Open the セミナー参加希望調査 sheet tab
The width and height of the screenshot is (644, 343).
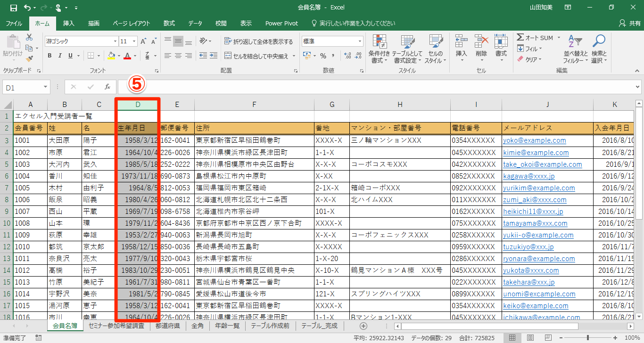116,326
